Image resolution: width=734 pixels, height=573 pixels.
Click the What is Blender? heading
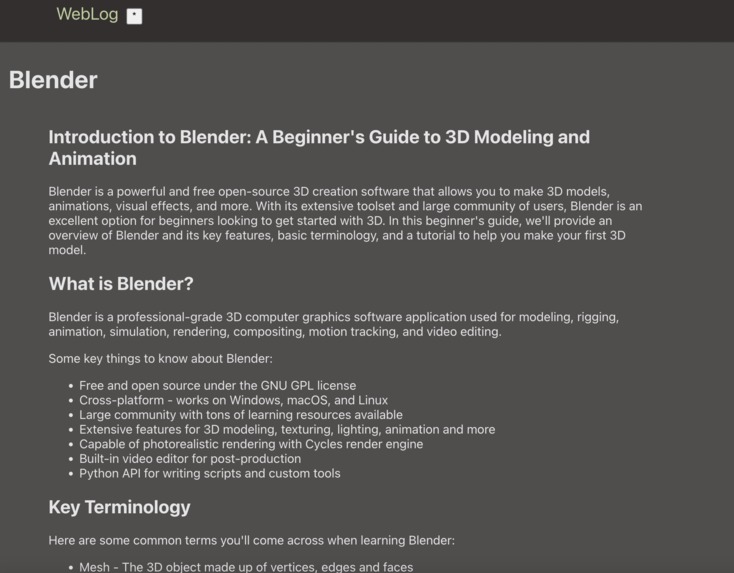[x=121, y=284]
